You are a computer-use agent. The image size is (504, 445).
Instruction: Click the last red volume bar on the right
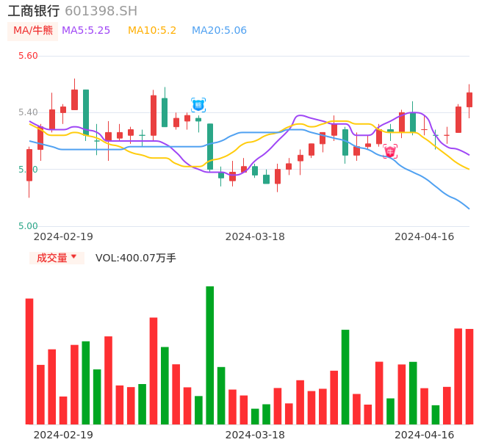[x=469, y=376]
